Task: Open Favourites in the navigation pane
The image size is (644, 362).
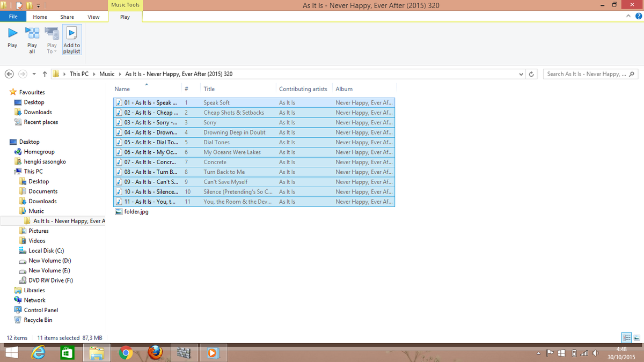Action: coord(32,92)
